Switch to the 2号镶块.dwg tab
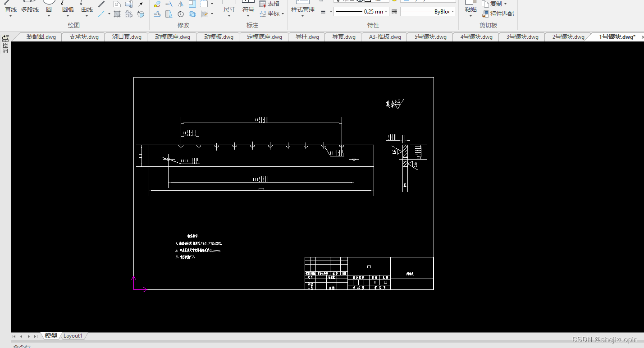The height and width of the screenshot is (348, 644). coord(568,37)
